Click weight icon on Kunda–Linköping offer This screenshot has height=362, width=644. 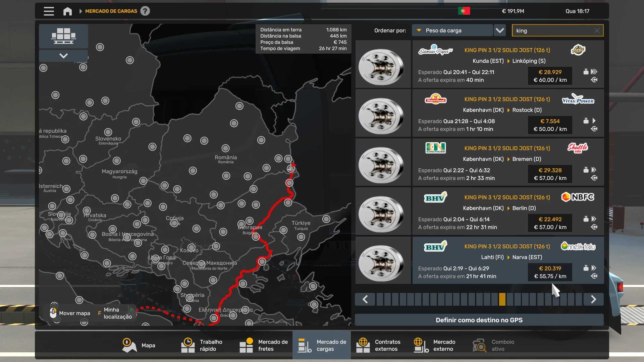(x=586, y=72)
